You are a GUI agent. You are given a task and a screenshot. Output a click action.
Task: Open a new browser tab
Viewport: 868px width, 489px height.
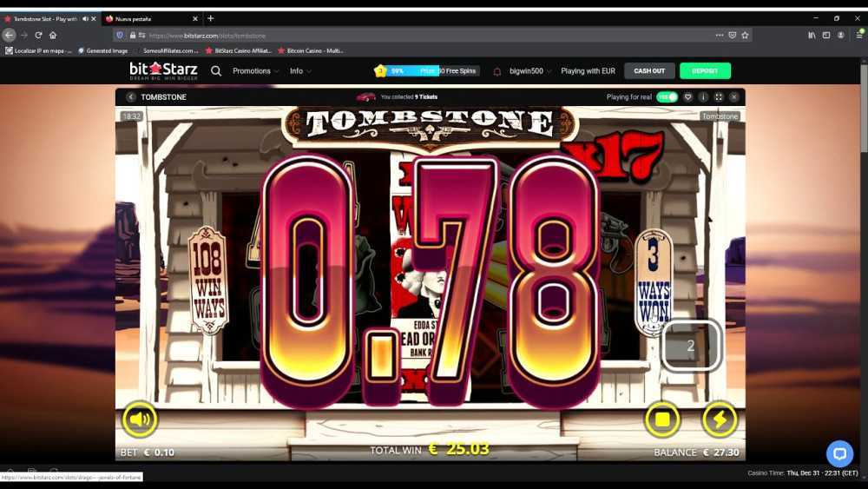[x=210, y=18]
